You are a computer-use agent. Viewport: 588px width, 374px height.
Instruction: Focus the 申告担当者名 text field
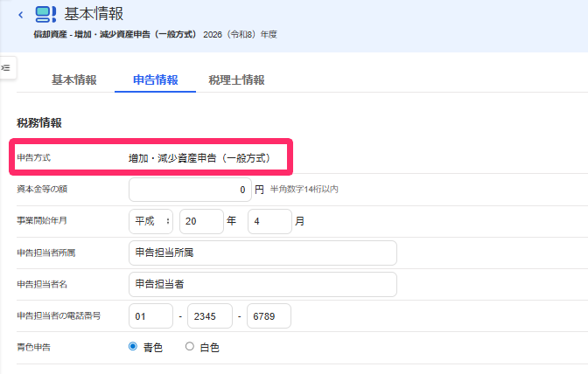pyautogui.click(x=262, y=284)
